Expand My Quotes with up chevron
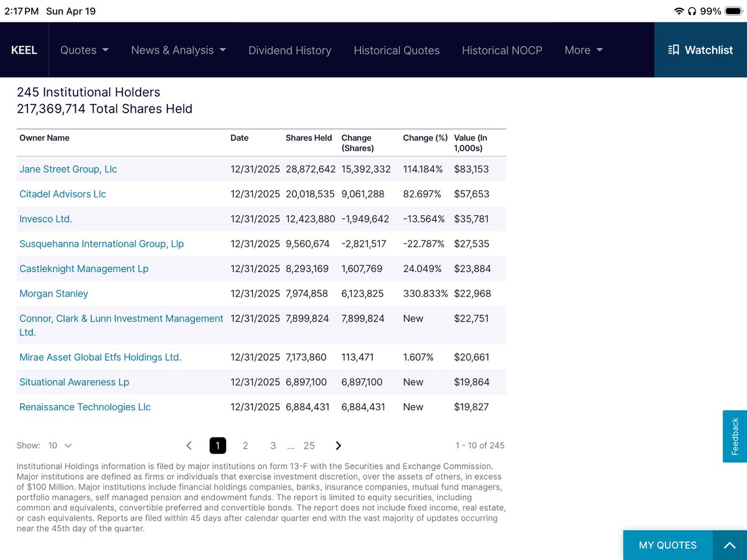Screen dimensions: 747x560 pos(730,545)
